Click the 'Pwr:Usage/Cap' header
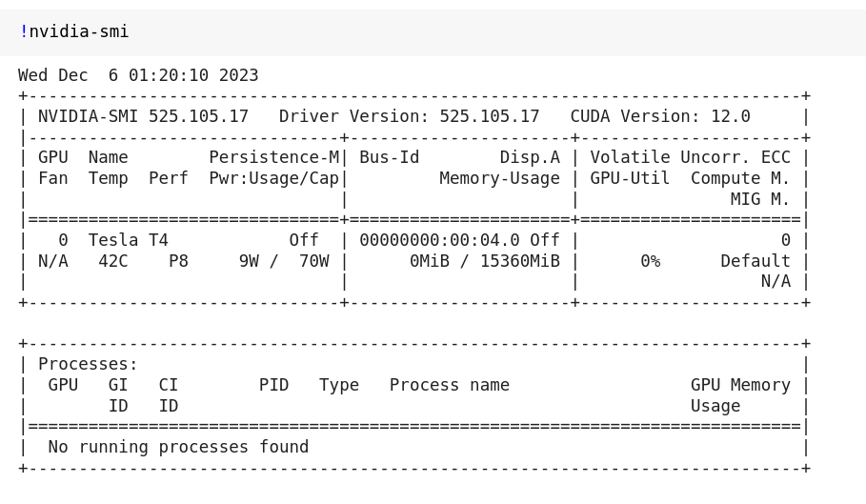This screenshot has width=866, height=504. point(274,178)
